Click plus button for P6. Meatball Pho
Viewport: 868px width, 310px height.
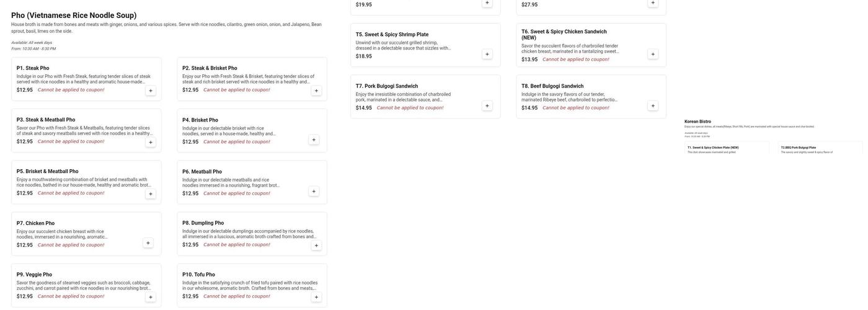click(x=314, y=192)
